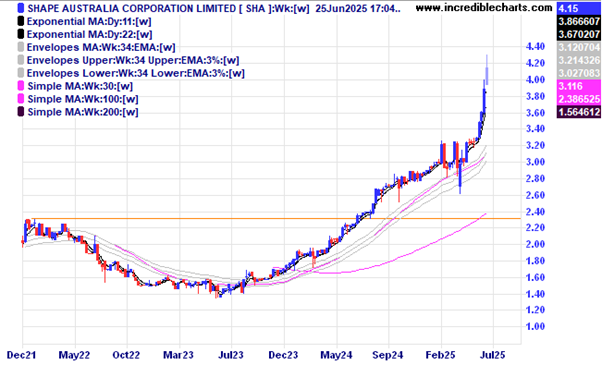Click the Oct22 date axis label

tap(126, 355)
